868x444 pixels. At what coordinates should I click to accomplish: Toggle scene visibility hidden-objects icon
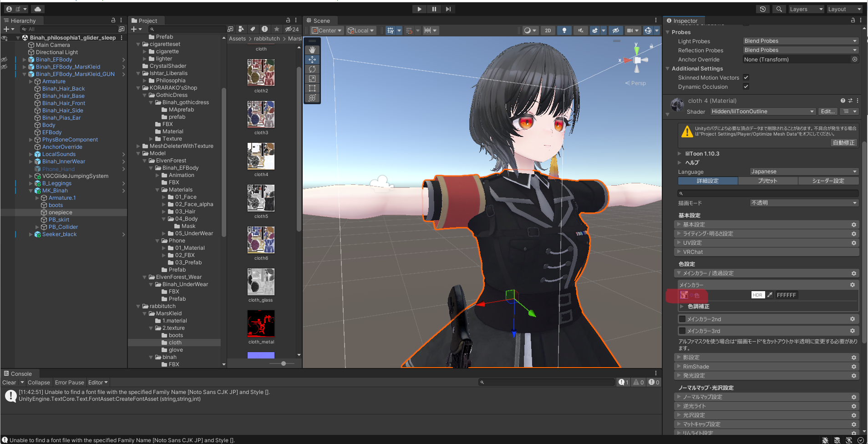tap(615, 30)
